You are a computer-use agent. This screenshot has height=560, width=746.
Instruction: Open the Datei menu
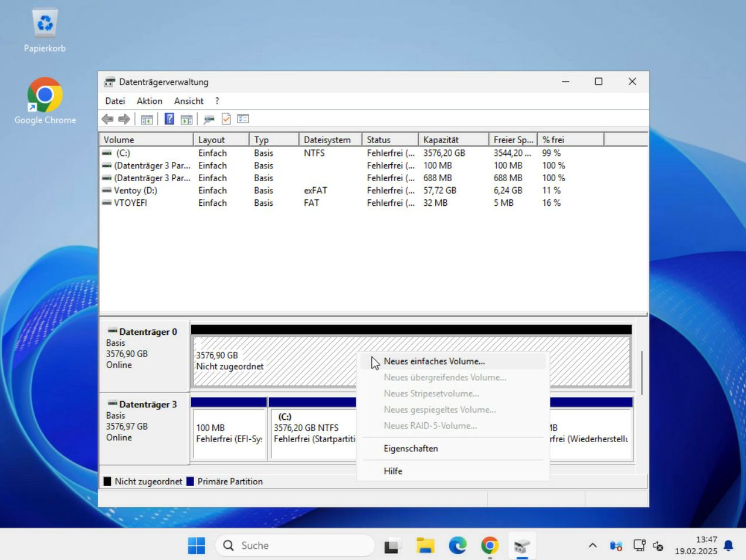[115, 101]
